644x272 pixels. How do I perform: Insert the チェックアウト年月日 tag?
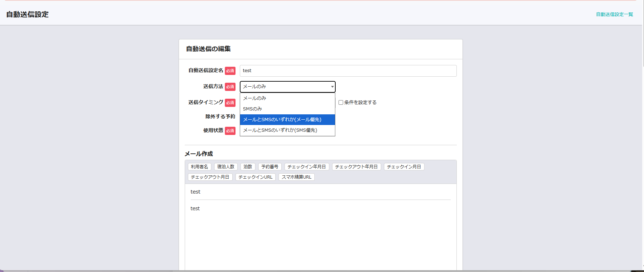click(356, 167)
